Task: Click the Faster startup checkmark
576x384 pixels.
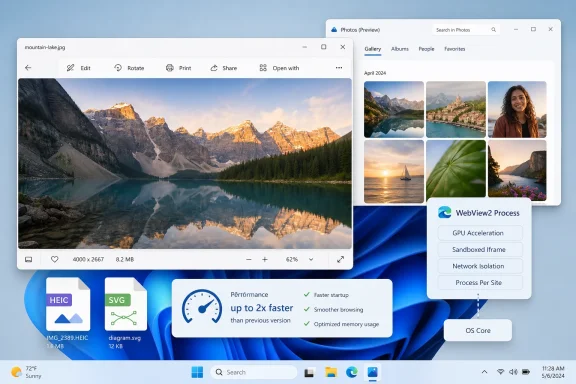Action: [x=306, y=294]
